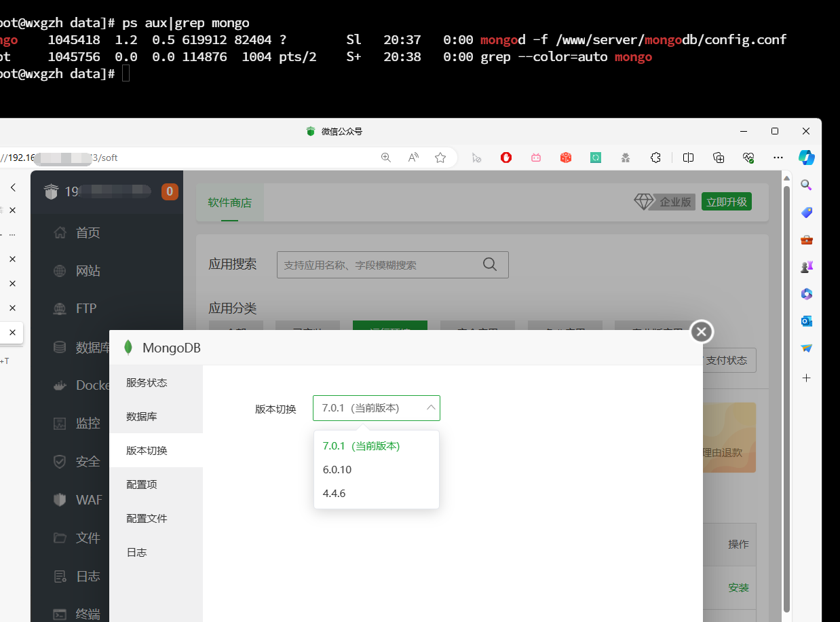Image resolution: width=840 pixels, height=622 pixels.
Task: Select version 7.0.1 (当前版本) in the list
Action: pos(377,446)
